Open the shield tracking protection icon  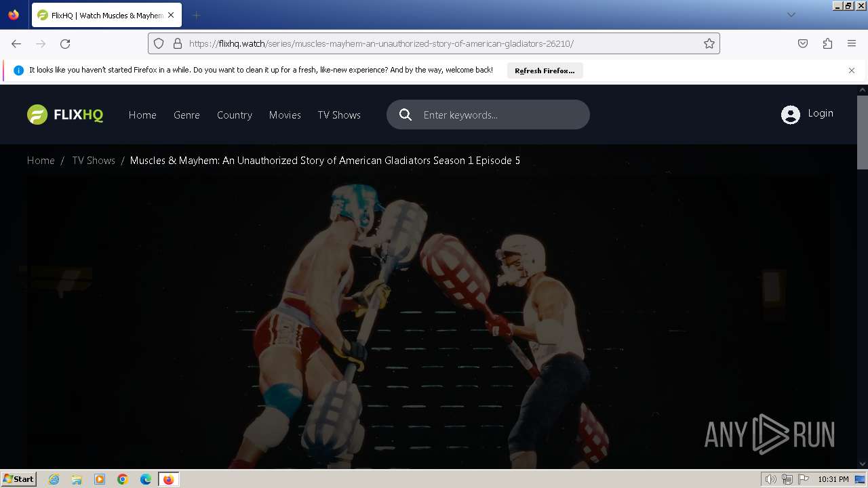point(159,43)
